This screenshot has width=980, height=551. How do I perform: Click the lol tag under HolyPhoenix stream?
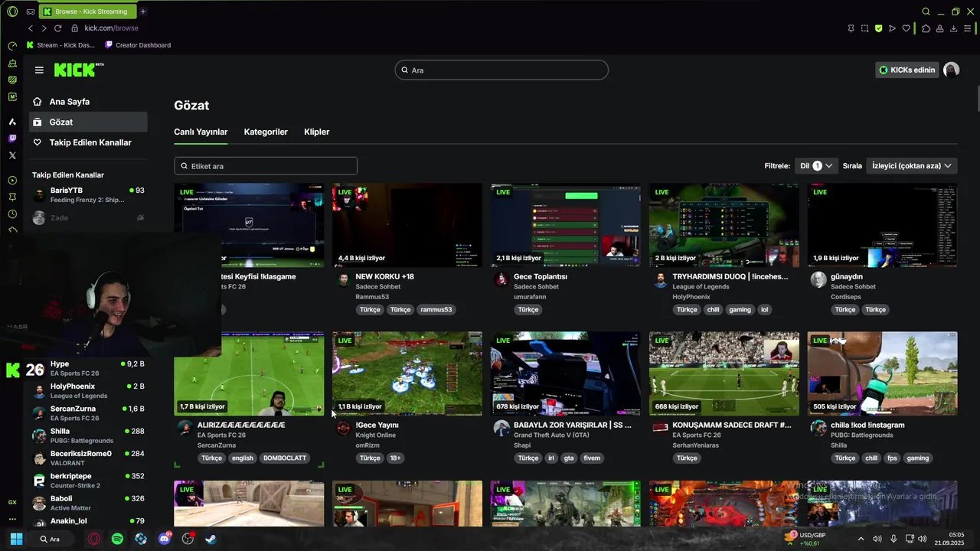(x=764, y=310)
